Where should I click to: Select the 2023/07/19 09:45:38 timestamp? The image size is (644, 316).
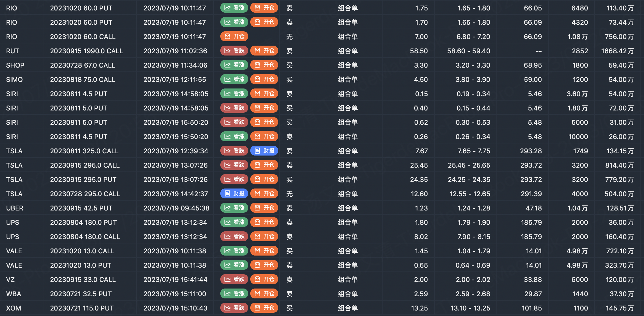(176, 208)
